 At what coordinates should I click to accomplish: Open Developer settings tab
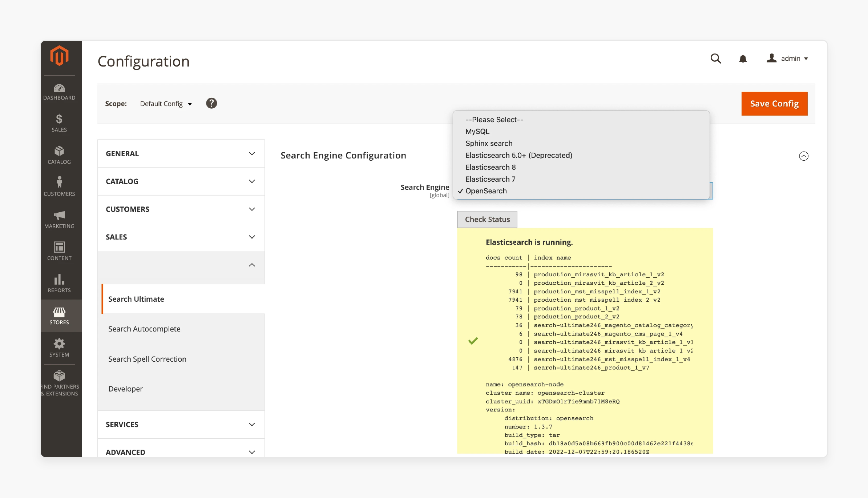point(125,389)
